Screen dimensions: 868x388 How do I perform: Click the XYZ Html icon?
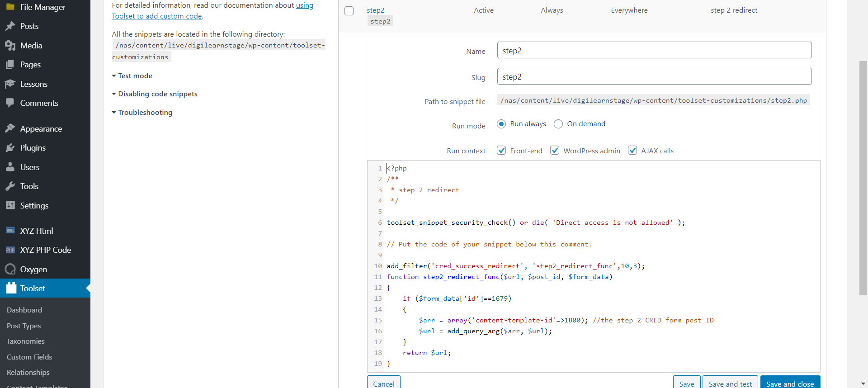pyautogui.click(x=10, y=231)
